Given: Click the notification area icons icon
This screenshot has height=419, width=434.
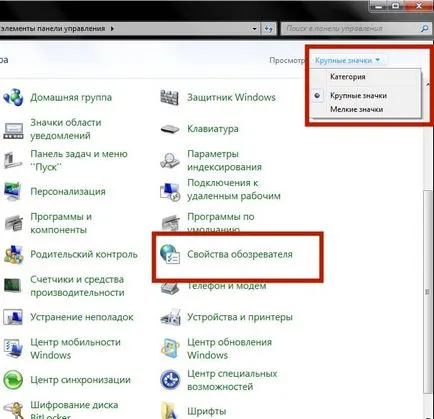Looking at the screenshot, I should tap(13, 130).
